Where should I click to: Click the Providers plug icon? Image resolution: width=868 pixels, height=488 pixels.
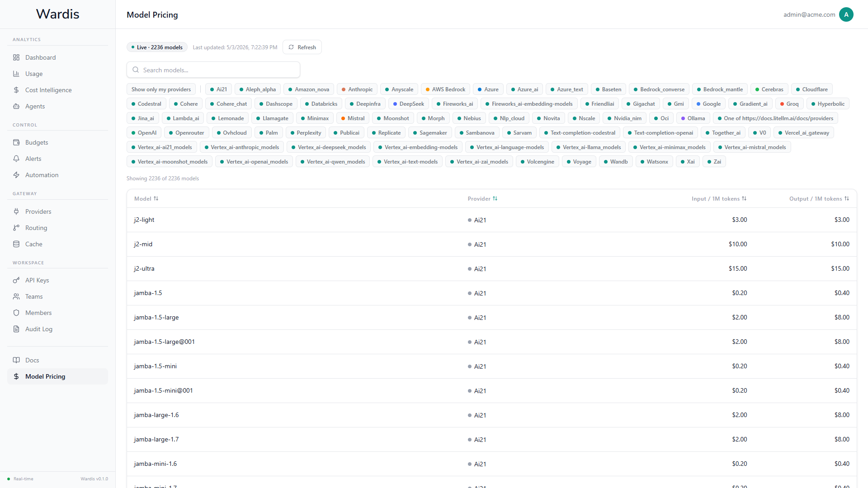(16, 211)
